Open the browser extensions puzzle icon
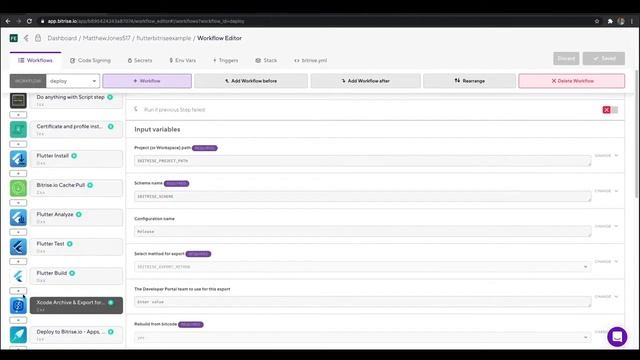Screen dimensions: 640x360 pos(610,21)
